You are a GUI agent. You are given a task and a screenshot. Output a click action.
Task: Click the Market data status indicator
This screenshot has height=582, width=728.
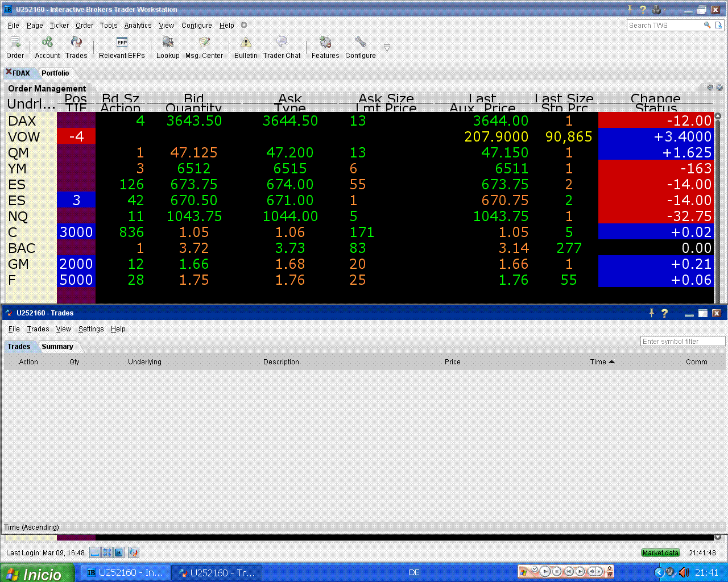660,552
